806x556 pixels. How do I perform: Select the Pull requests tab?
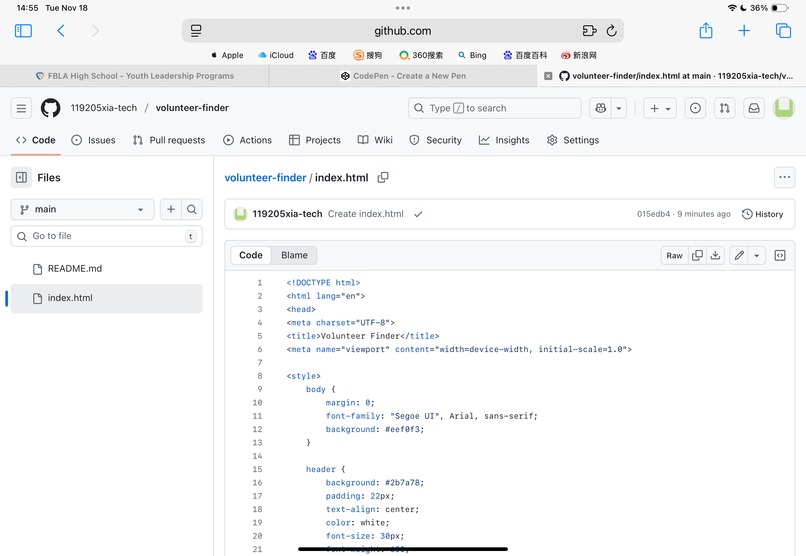pyautogui.click(x=169, y=140)
